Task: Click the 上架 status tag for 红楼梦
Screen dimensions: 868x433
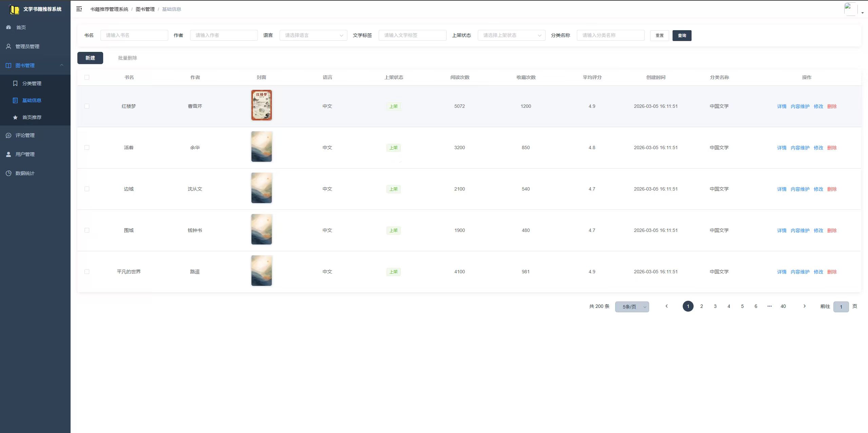Action: point(394,106)
